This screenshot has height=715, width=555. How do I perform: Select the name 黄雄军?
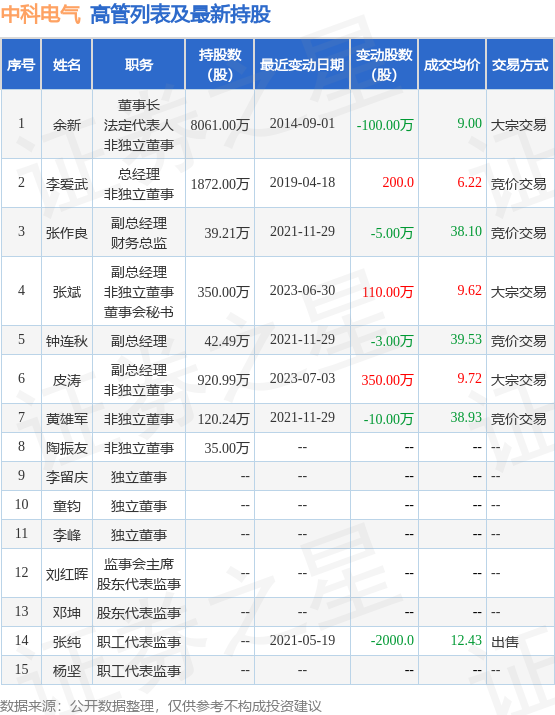[67, 419]
